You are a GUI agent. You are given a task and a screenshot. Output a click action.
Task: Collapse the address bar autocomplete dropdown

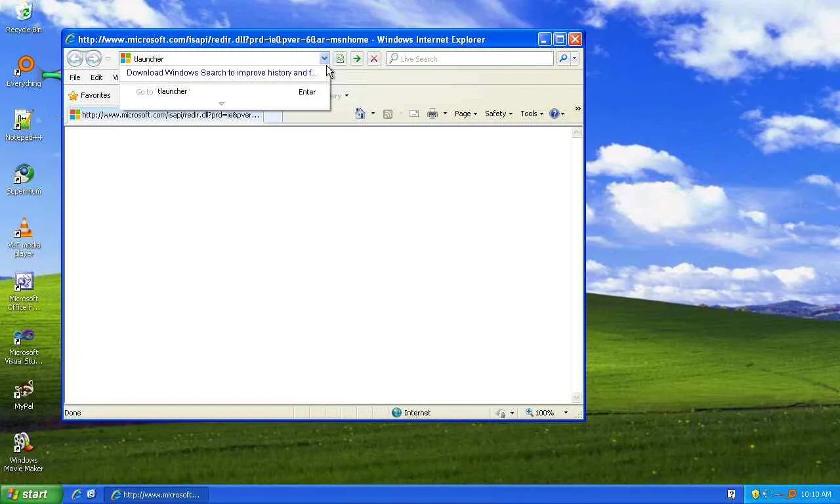[x=324, y=58]
